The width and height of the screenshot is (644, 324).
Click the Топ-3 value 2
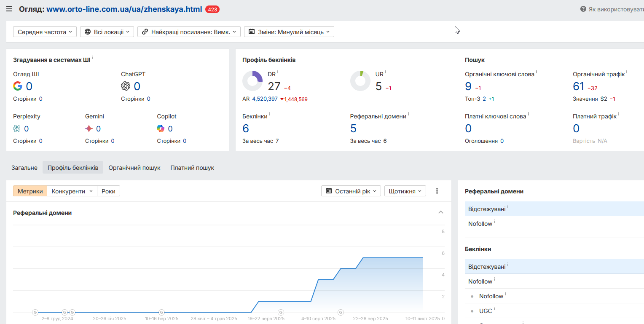click(484, 99)
